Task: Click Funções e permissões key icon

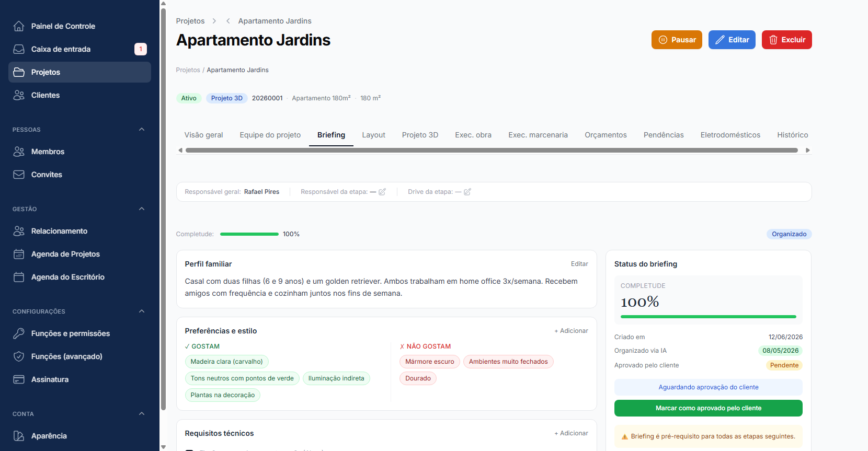Action: 19,333
